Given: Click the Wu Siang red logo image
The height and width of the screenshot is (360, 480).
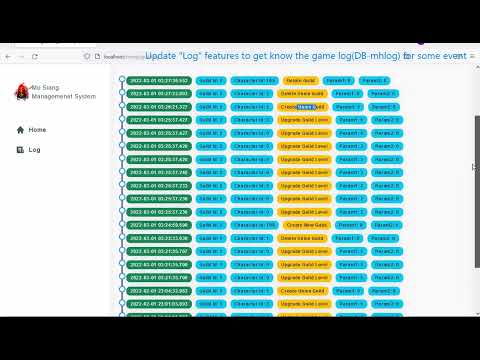Looking at the screenshot, I should click(22, 91).
